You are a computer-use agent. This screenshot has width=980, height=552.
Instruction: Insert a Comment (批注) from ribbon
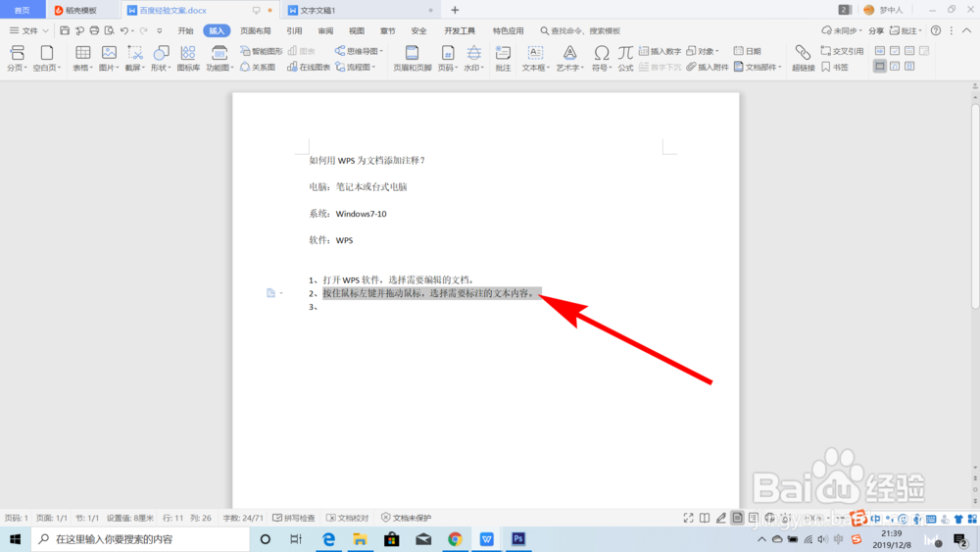pos(503,58)
